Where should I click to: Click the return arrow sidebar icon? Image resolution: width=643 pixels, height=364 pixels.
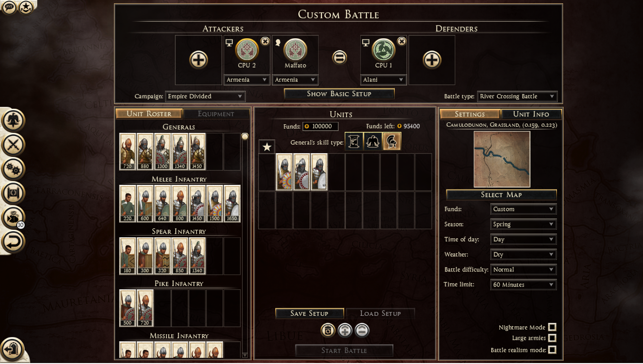click(13, 242)
